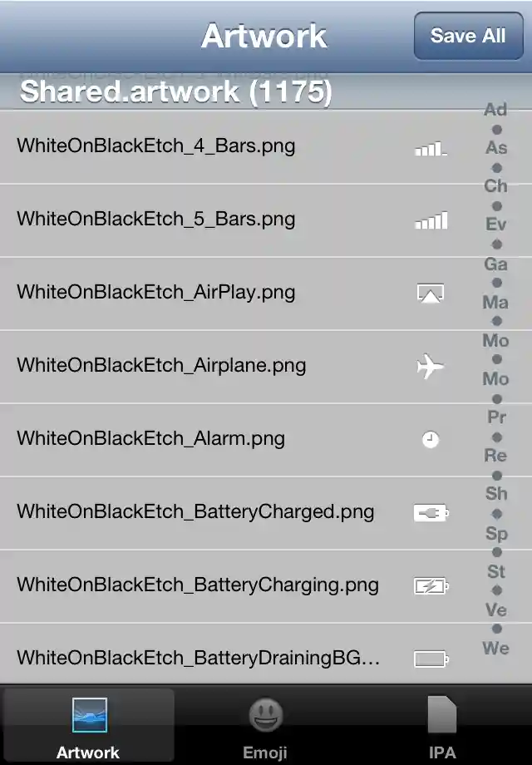The width and height of the screenshot is (532, 765).
Task: Jump to the Pr index section
Action: pos(496,417)
